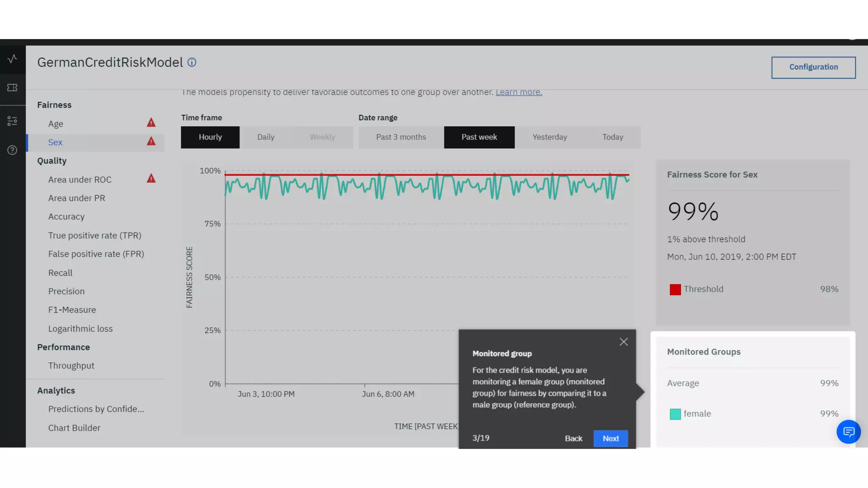868x488 pixels.
Task: Click the alert triangle beside Age
Action: coord(151,123)
